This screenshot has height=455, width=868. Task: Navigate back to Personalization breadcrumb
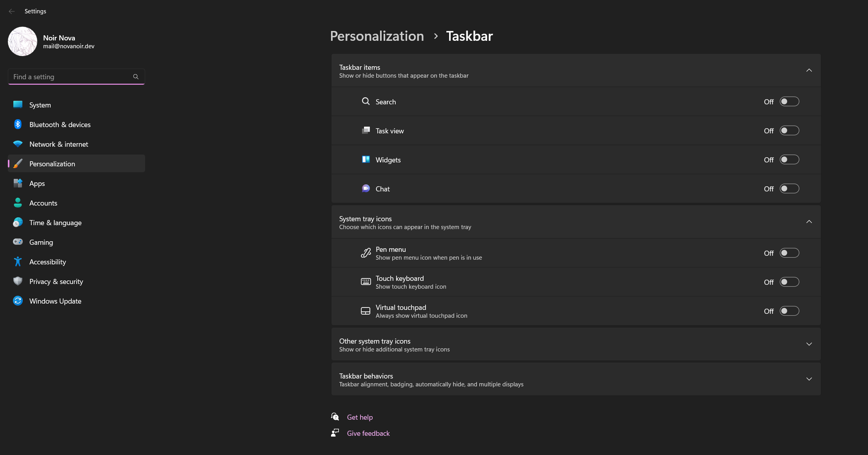(x=377, y=36)
